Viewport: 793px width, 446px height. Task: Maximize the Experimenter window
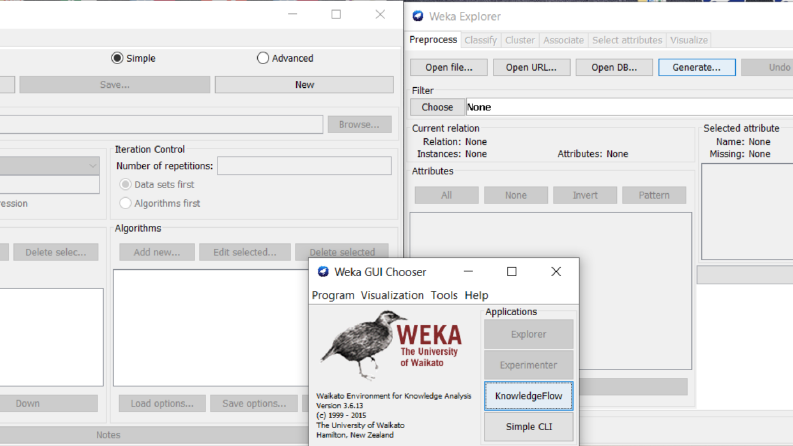[336, 15]
